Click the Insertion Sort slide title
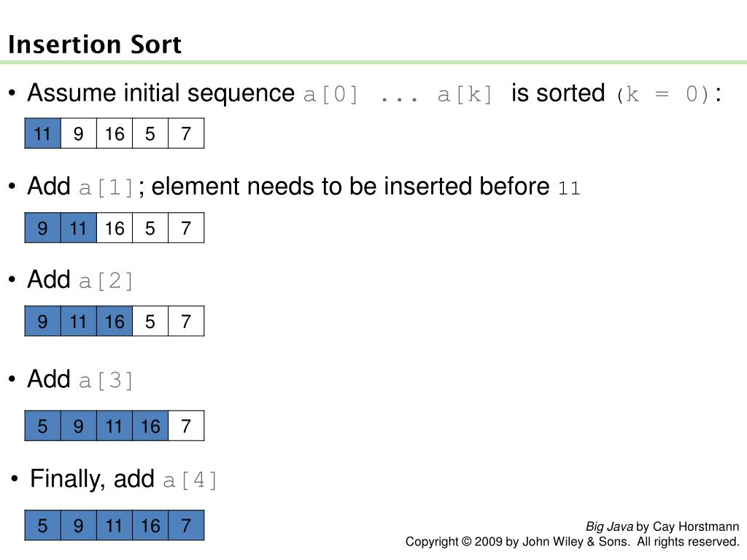 pyautogui.click(x=95, y=44)
